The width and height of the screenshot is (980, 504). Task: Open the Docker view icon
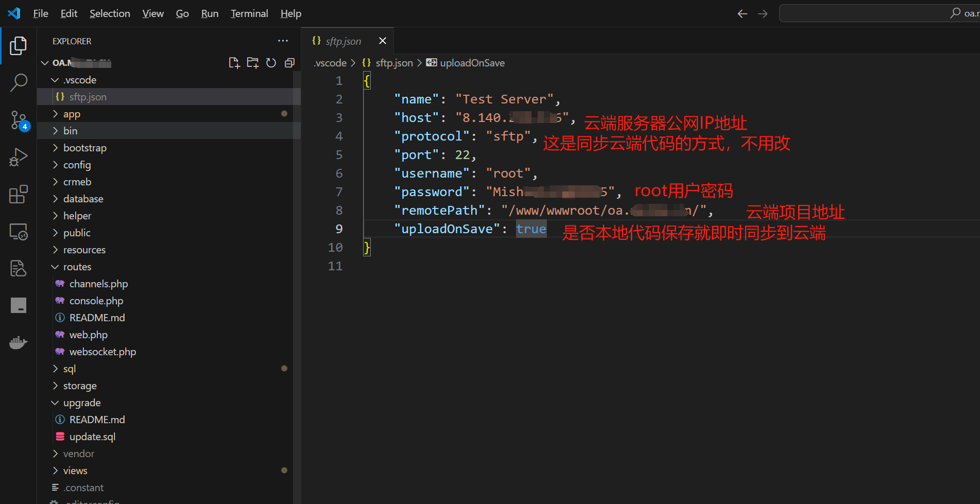tap(19, 343)
